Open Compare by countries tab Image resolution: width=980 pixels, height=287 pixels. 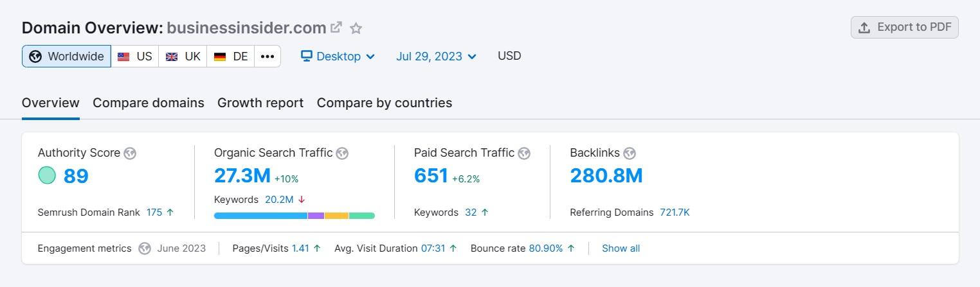click(385, 103)
